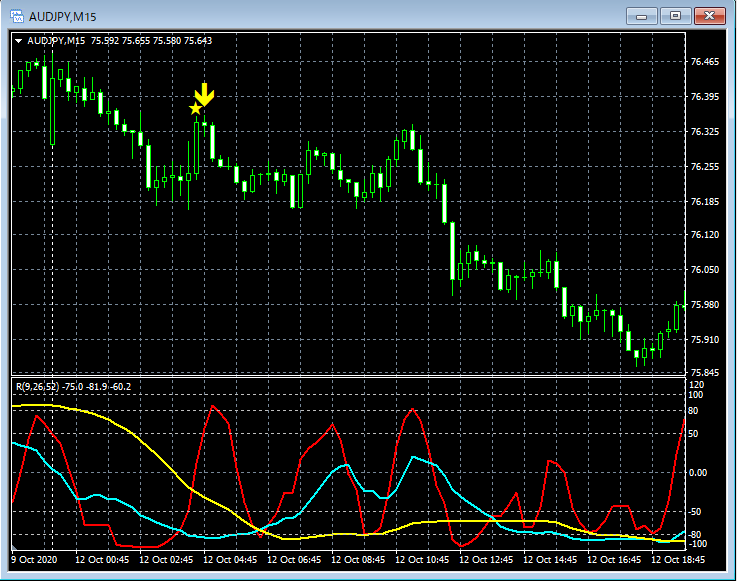Click the AUDJPY,M15 title bar text

tap(63, 17)
